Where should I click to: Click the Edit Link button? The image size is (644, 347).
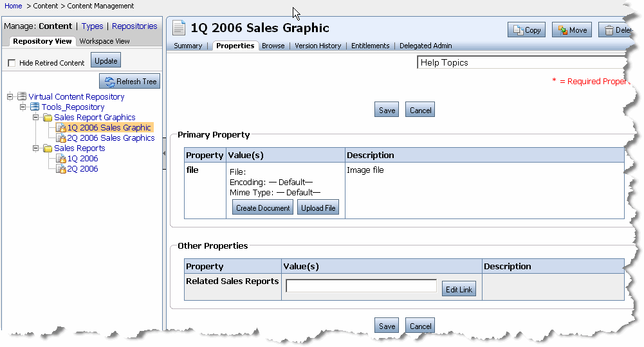[x=458, y=289]
